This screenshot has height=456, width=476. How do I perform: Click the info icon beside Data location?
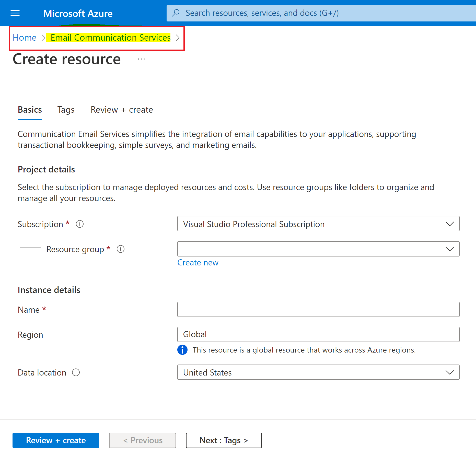(76, 372)
